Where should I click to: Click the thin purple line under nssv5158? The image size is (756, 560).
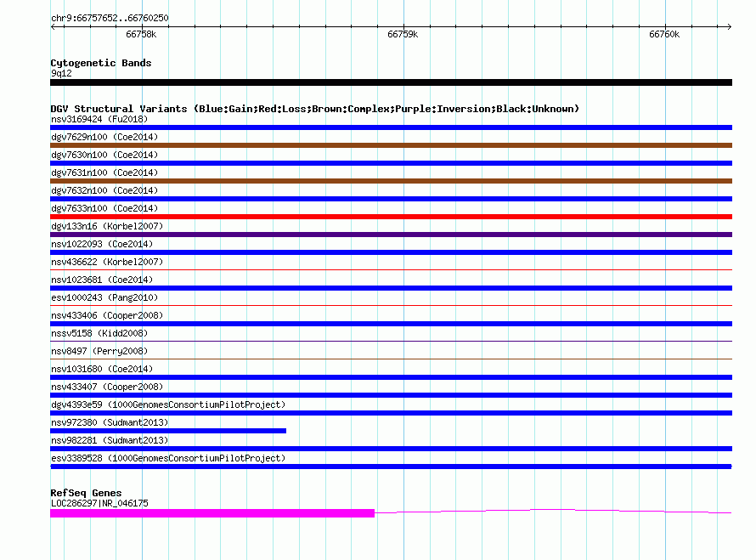tap(391, 341)
